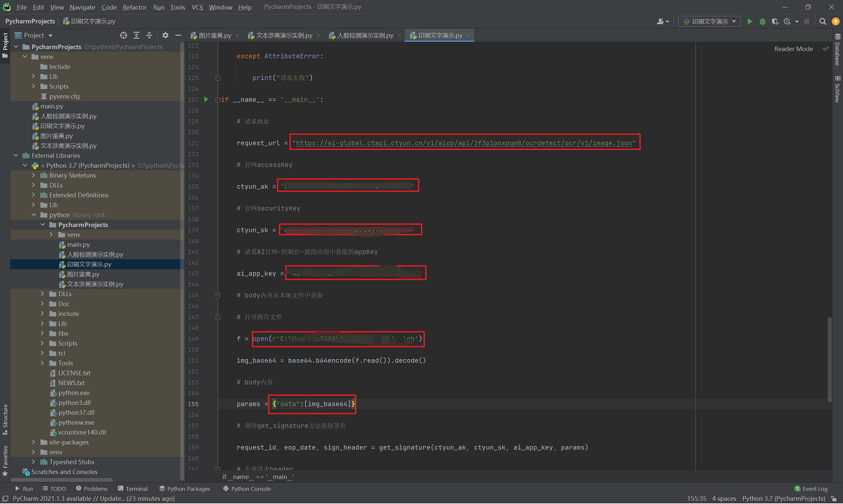Open the TODO tool window tab
Screen dimensions: 843x504
pyautogui.click(x=54, y=489)
